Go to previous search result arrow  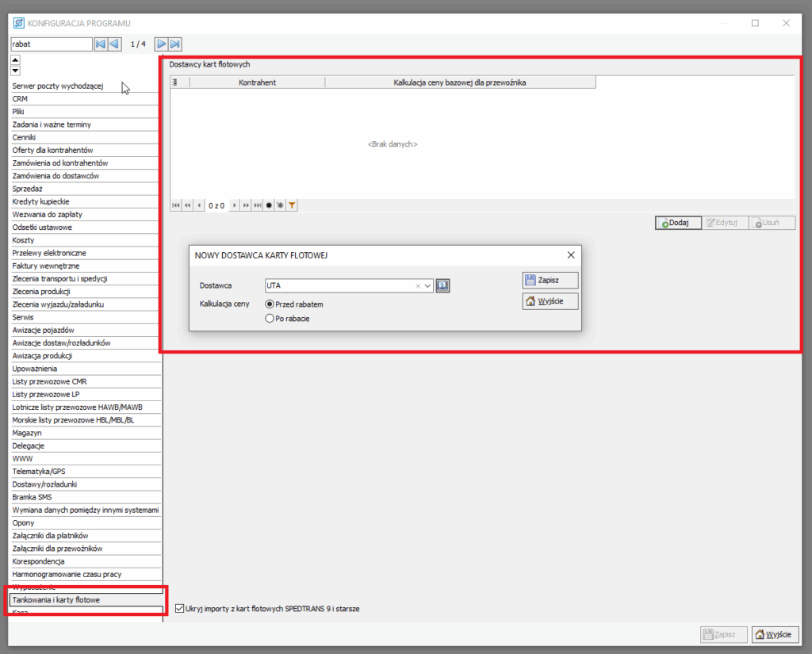click(114, 44)
